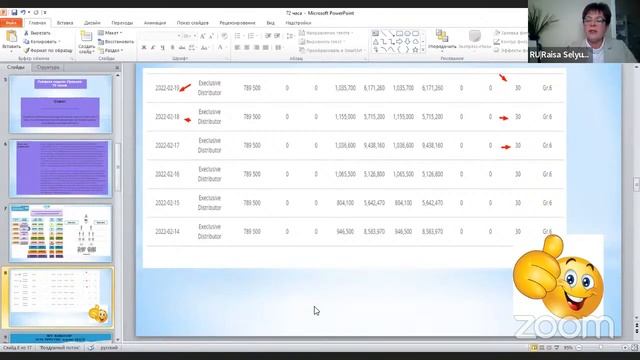Switch to the Главная ribbon tab

click(37, 23)
